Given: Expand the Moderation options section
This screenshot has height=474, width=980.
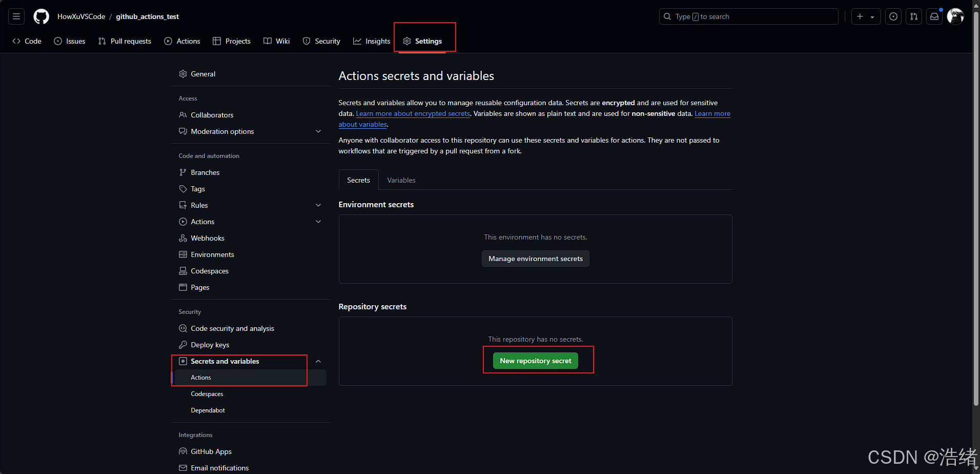Looking at the screenshot, I should (318, 131).
